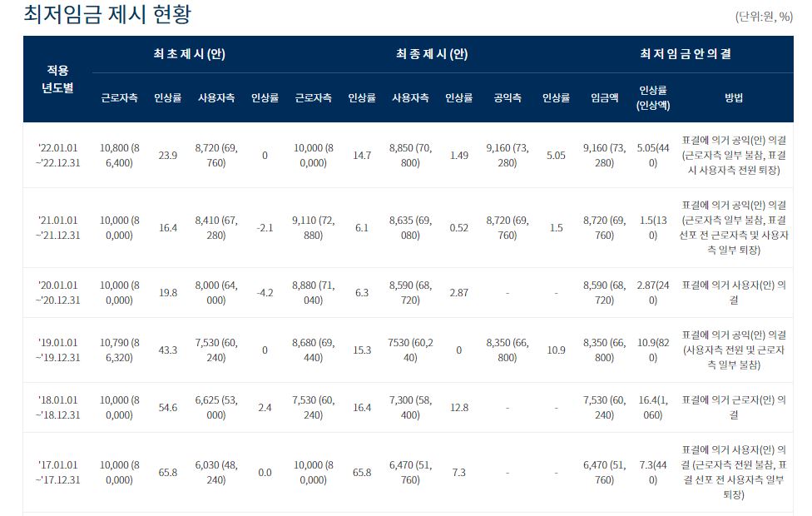
Task: Select the '19.01.01~'19.12.31 year cell
Action: point(57,350)
